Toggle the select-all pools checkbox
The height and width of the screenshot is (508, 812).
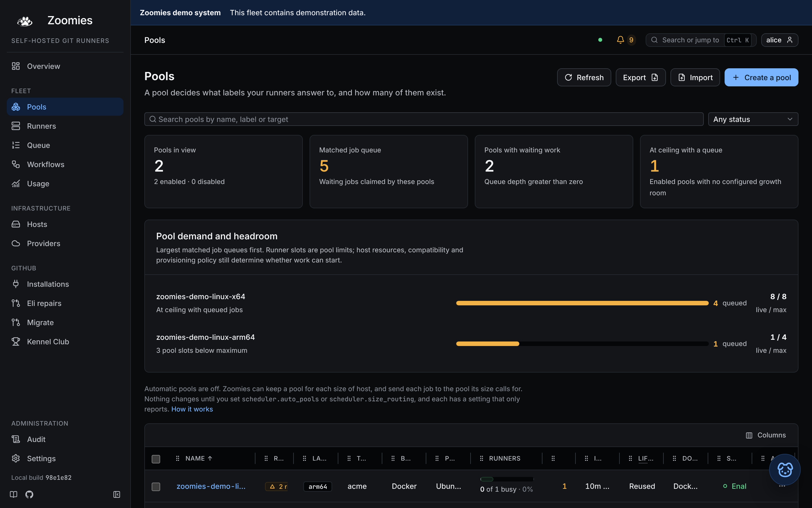(x=156, y=459)
